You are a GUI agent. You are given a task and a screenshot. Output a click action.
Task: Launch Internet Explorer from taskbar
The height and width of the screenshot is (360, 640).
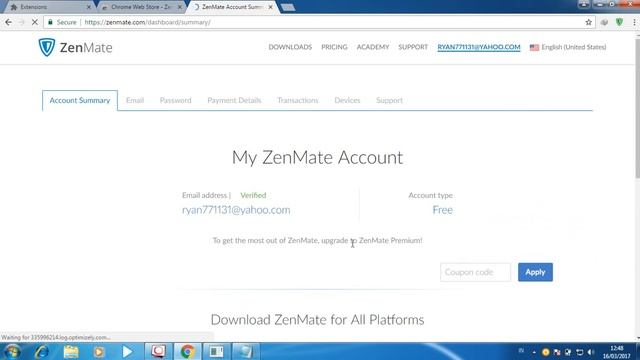(x=42, y=351)
